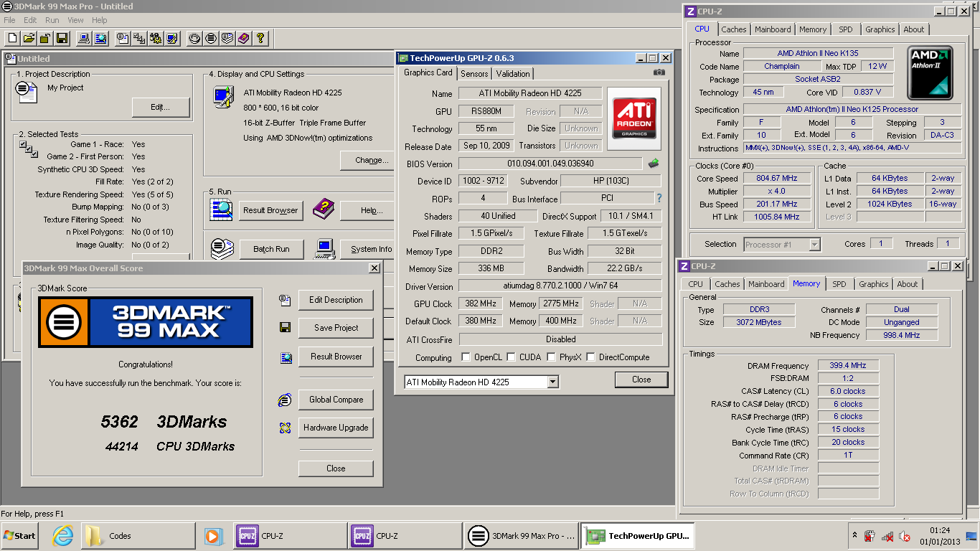Click the project description toolbar icon
980x551 pixels.
(123, 38)
